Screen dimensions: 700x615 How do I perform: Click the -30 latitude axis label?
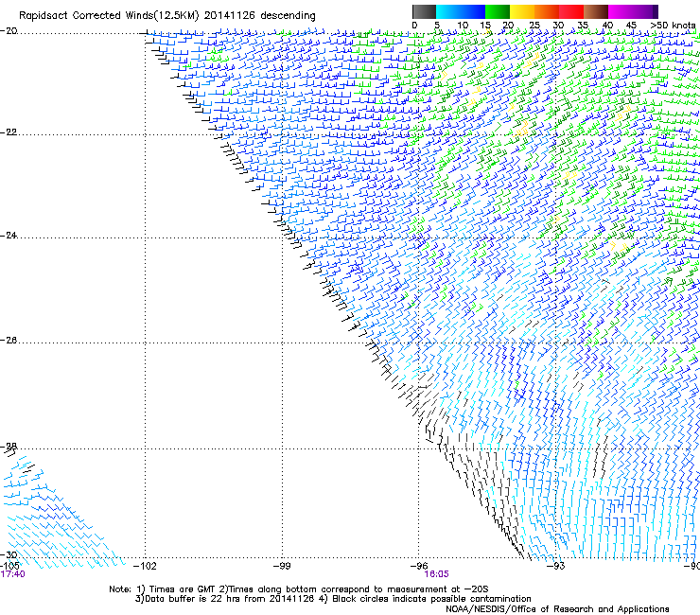coord(9,554)
